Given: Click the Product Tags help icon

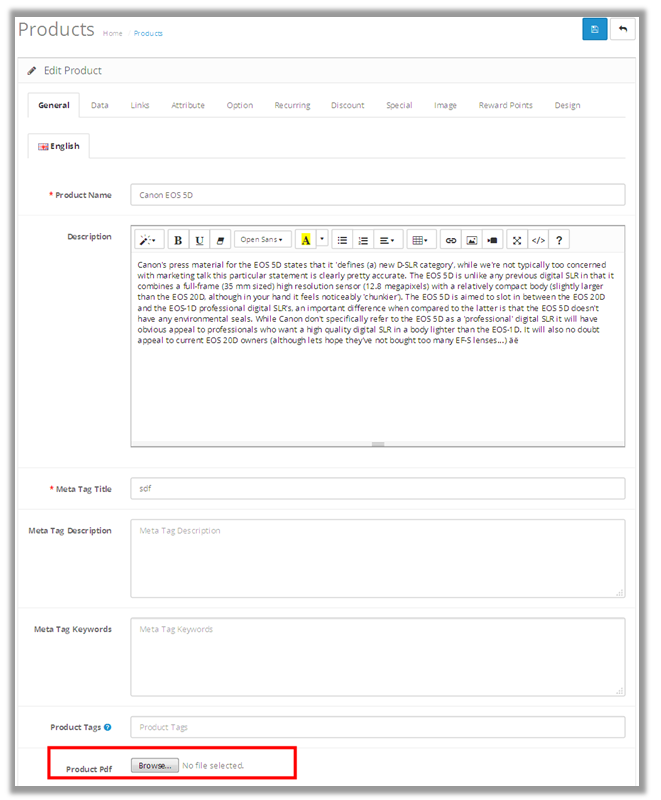Looking at the screenshot, I should tap(108, 728).
